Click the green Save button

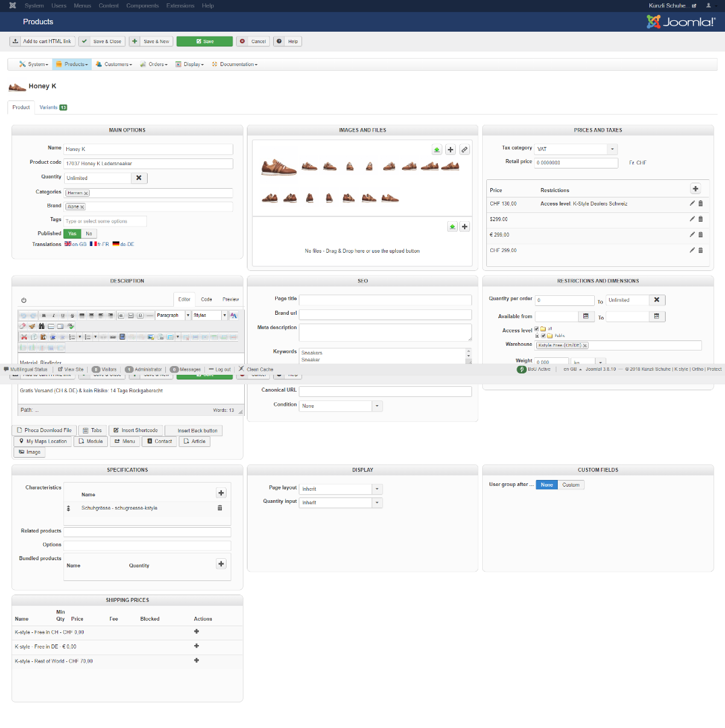(x=204, y=41)
